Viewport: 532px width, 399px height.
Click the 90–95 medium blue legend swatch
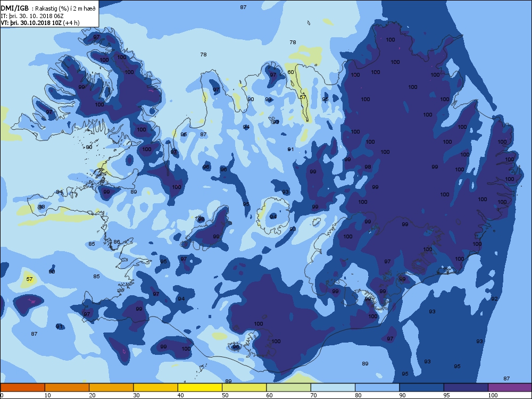[422, 387]
